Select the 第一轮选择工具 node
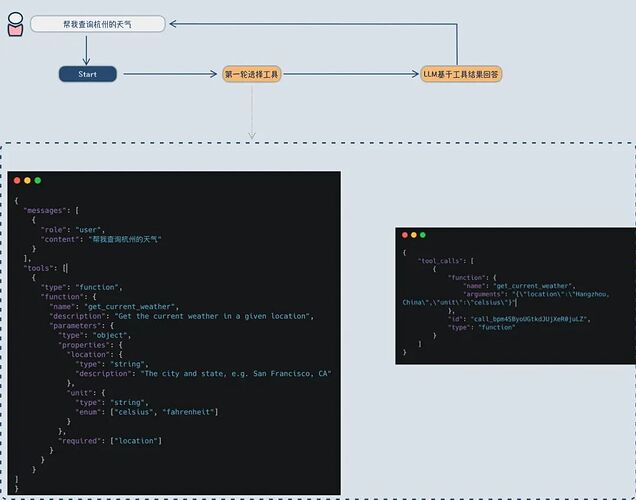 click(x=251, y=74)
